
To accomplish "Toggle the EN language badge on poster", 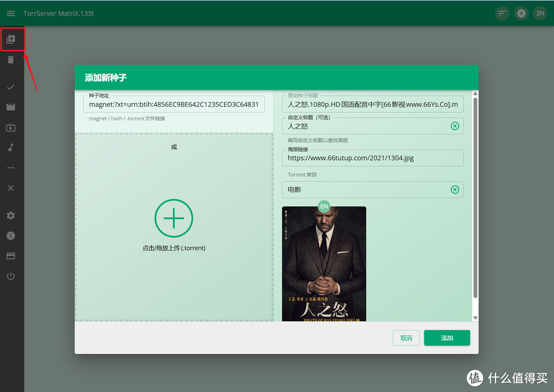I will 324,206.
